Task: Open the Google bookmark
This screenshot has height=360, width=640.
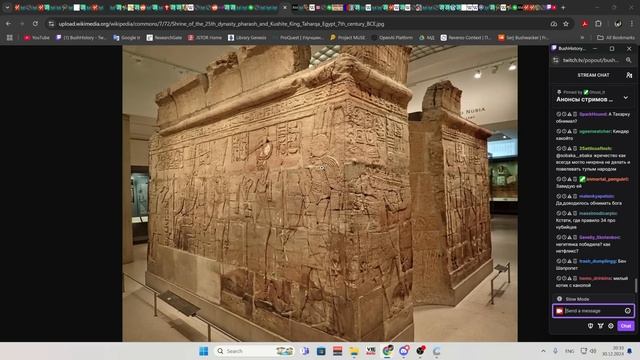Action: [x=127, y=38]
